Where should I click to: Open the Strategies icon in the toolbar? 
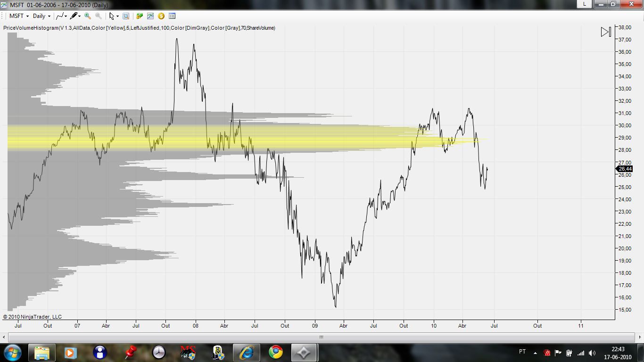pos(140,16)
